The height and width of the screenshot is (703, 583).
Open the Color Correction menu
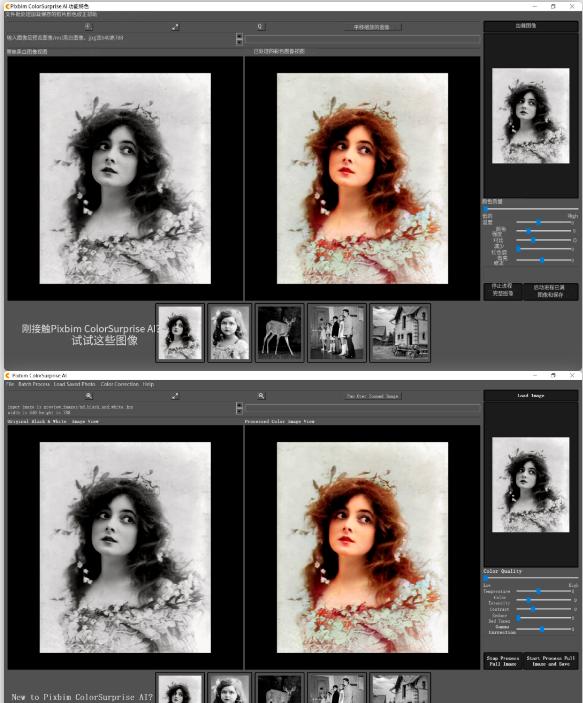click(120, 384)
